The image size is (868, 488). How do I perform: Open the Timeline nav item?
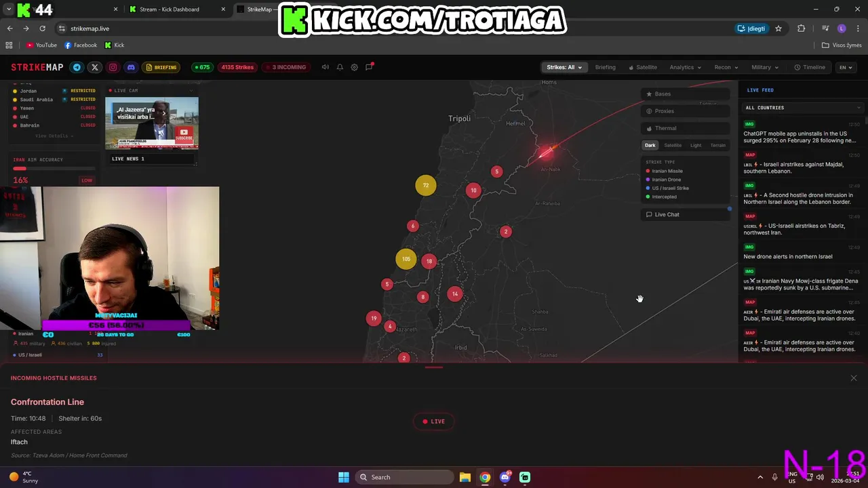click(x=810, y=67)
